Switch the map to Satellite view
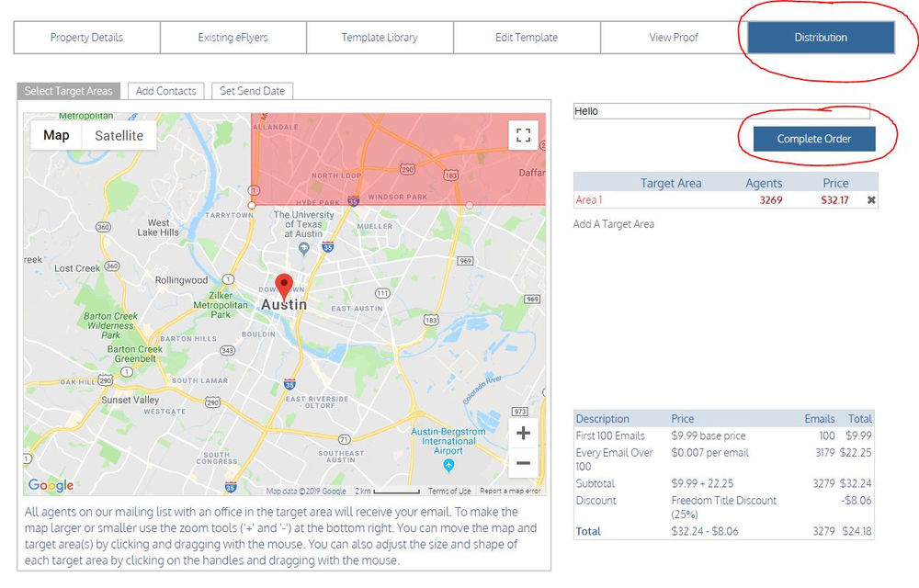Screen dimensions: 919x588 119,135
